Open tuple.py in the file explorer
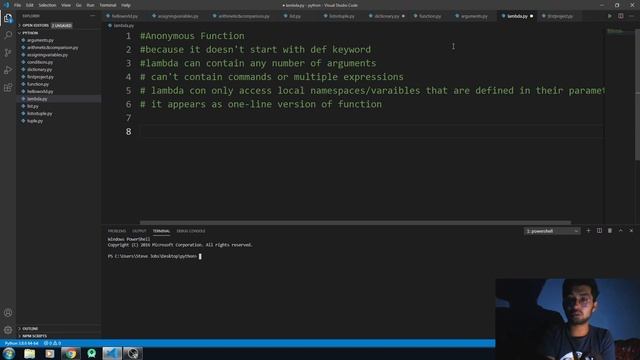 35,121
